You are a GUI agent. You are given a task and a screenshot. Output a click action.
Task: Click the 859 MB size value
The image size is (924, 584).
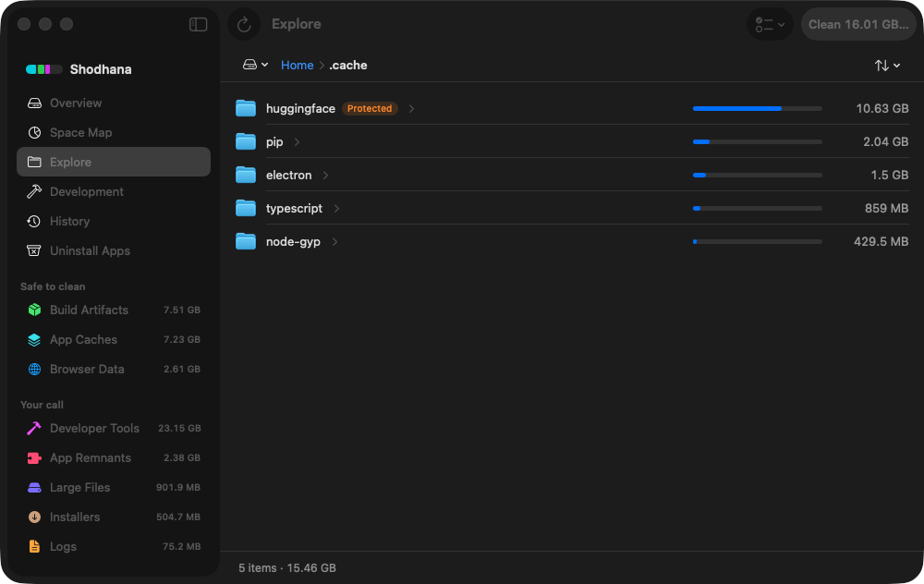click(x=886, y=208)
